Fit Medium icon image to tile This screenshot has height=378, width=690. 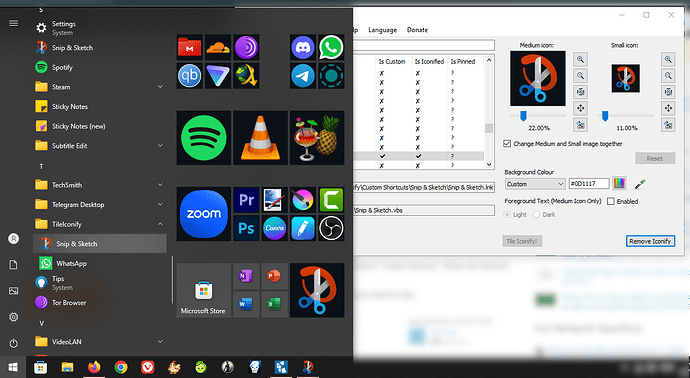(580, 92)
